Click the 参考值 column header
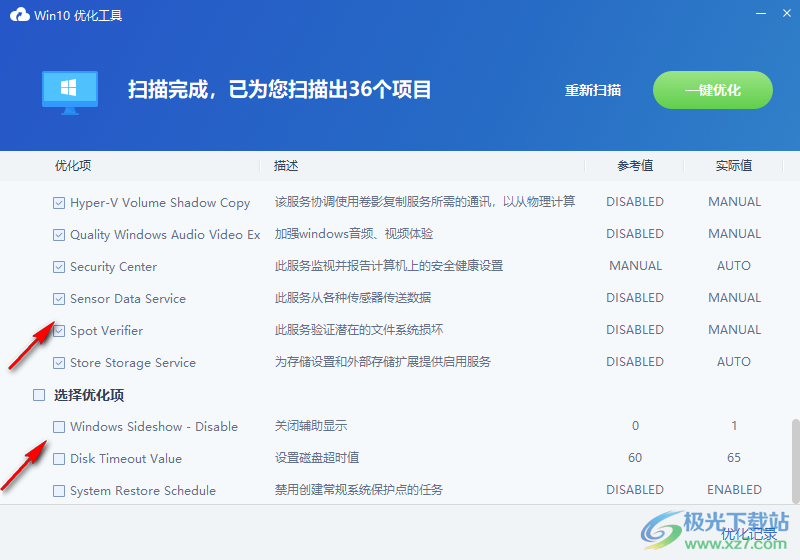Screen dimensions: 800x560 [635, 166]
